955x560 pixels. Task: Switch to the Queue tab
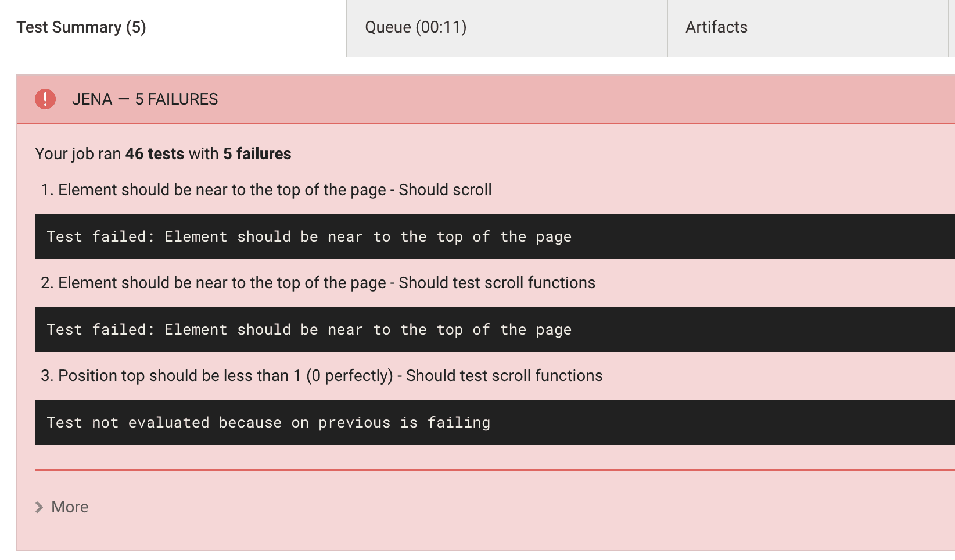pos(415,27)
